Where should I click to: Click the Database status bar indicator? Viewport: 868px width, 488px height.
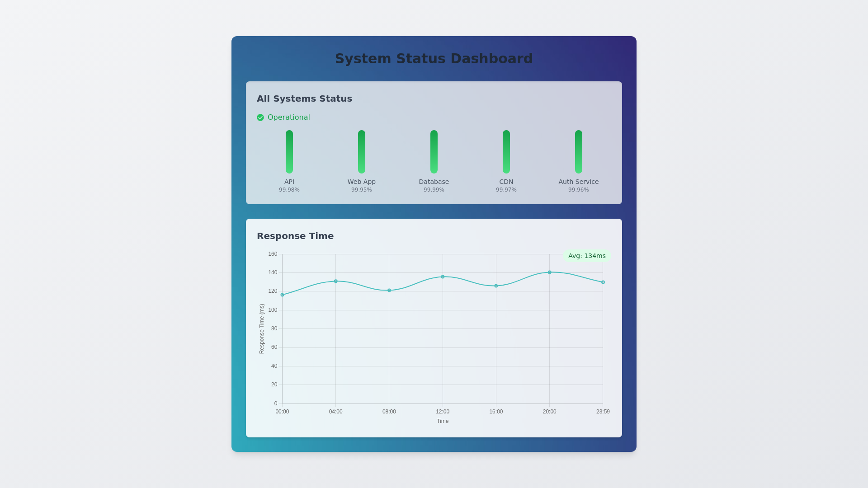(x=434, y=151)
